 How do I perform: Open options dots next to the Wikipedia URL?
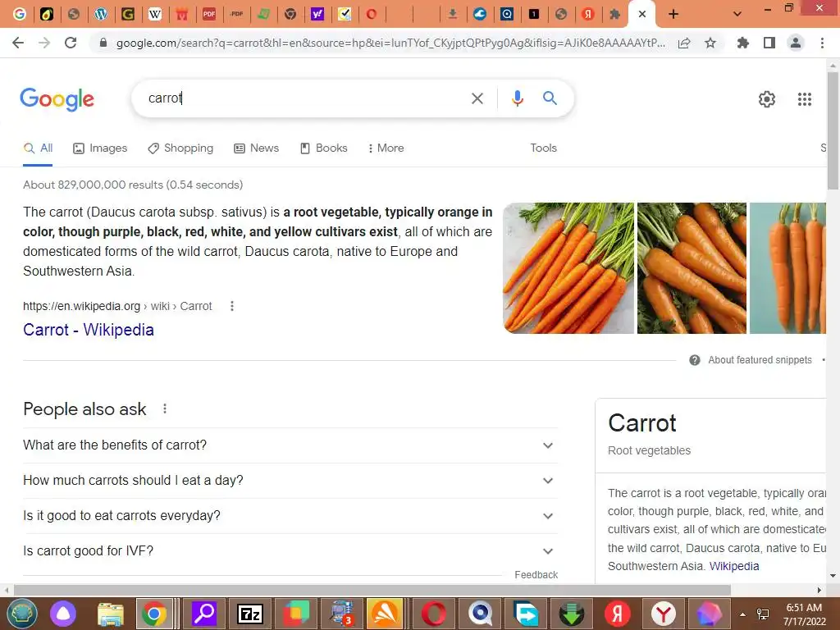[232, 306]
